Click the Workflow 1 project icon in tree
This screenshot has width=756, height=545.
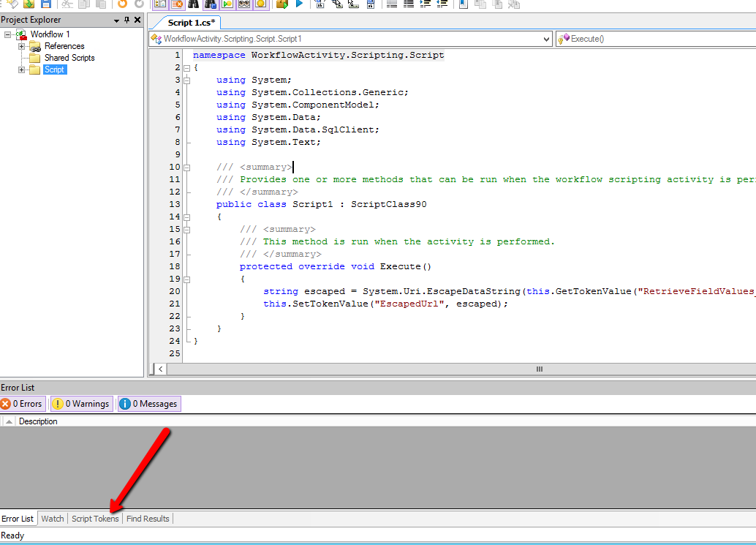click(21, 34)
